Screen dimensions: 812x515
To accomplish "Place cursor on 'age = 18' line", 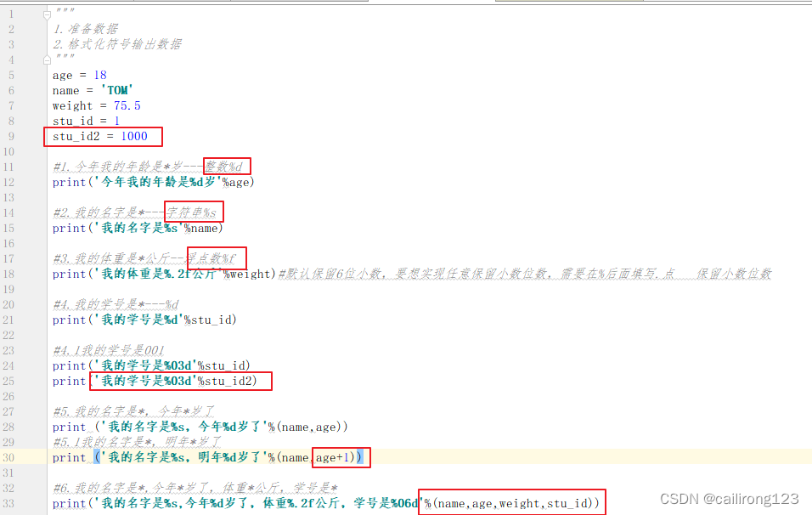I will 79,75.
